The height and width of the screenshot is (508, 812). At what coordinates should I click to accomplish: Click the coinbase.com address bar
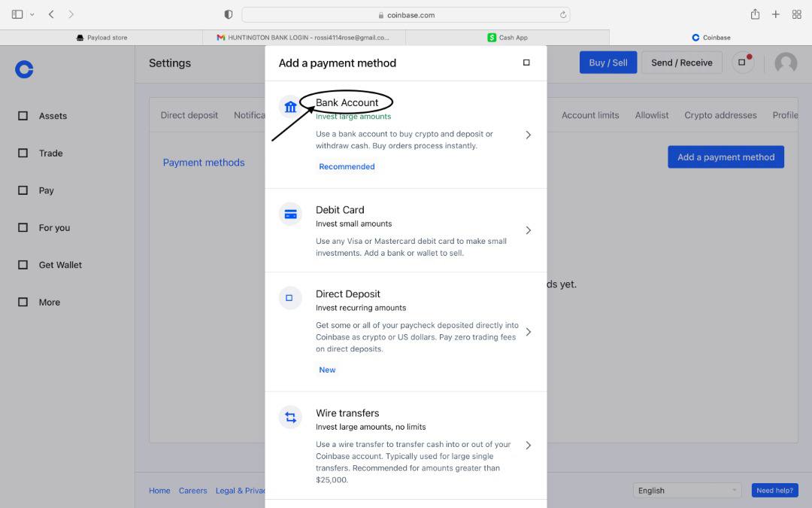(x=406, y=15)
